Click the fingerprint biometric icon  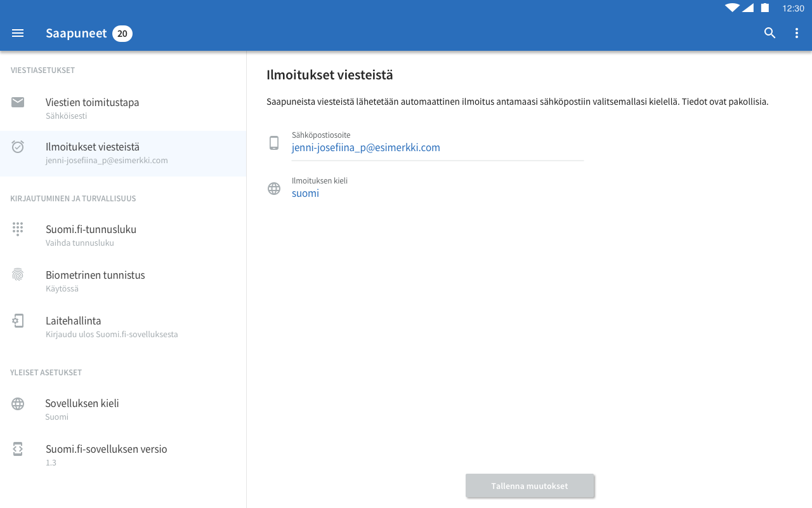coord(18,275)
